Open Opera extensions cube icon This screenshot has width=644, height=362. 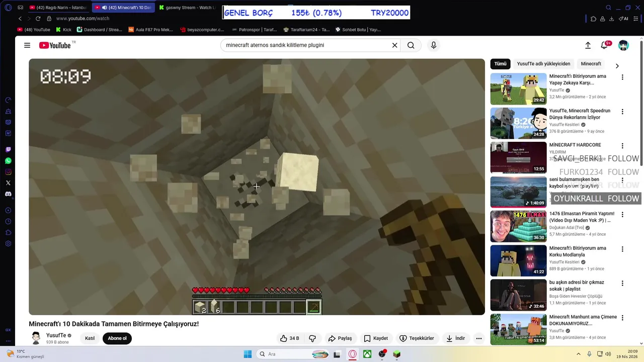pyautogui.click(x=593, y=19)
